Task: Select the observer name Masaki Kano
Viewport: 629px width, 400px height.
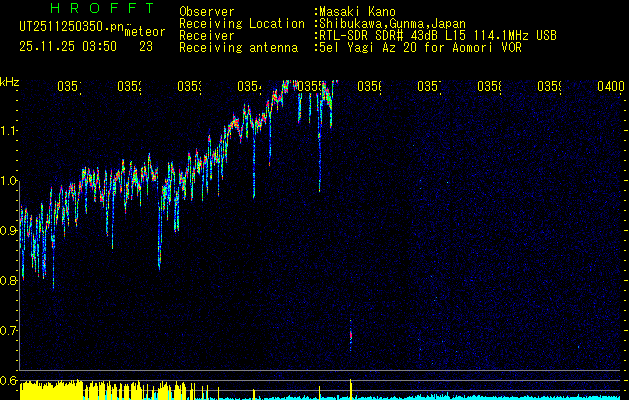Action: pyautogui.click(x=357, y=11)
